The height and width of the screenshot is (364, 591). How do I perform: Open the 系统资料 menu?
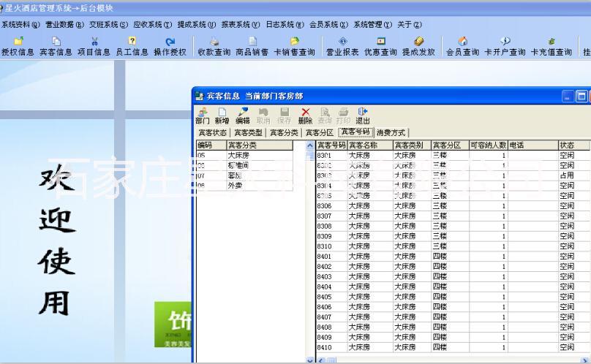coord(20,25)
